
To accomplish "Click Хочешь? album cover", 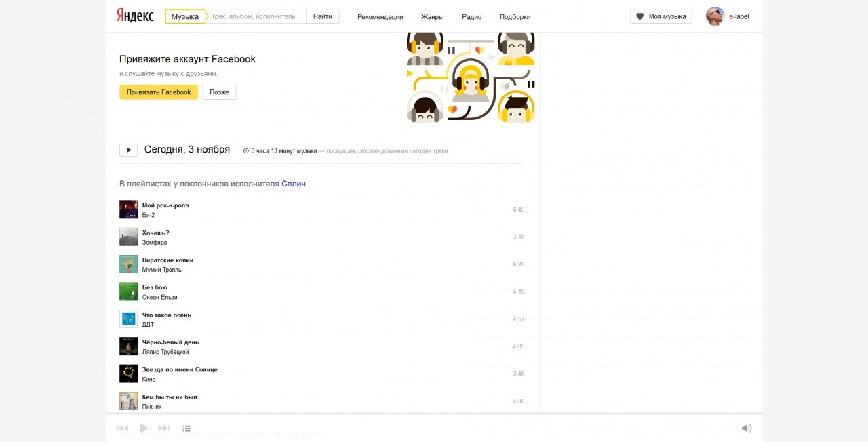I will [128, 237].
